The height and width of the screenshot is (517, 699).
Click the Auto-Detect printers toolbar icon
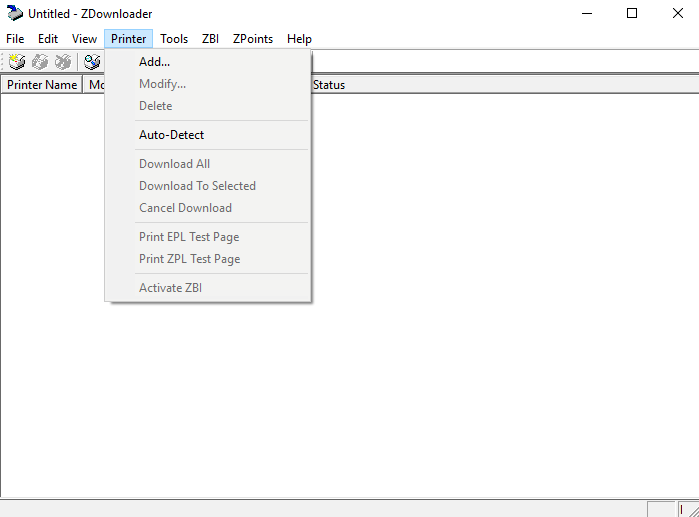pyautogui.click(x=92, y=62)
